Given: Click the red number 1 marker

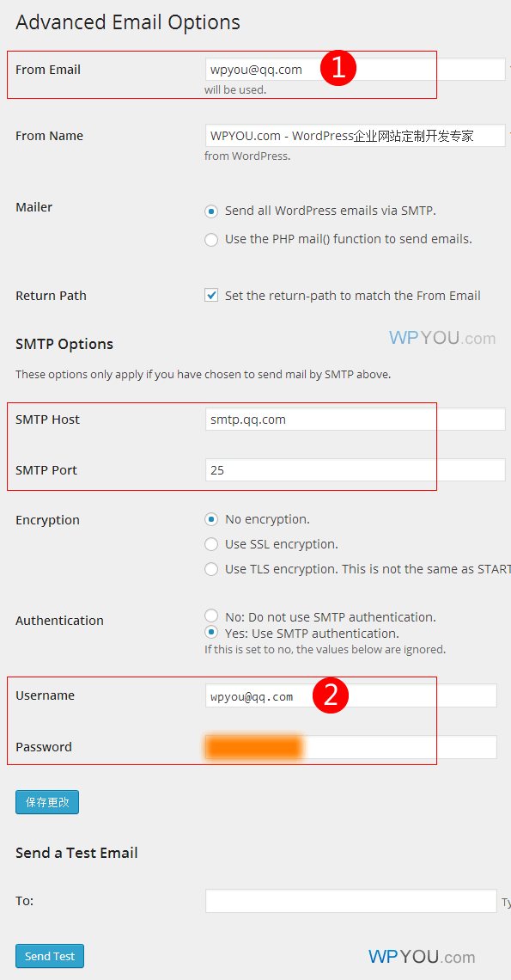Looking at the screenshot, I should (338, 69).
